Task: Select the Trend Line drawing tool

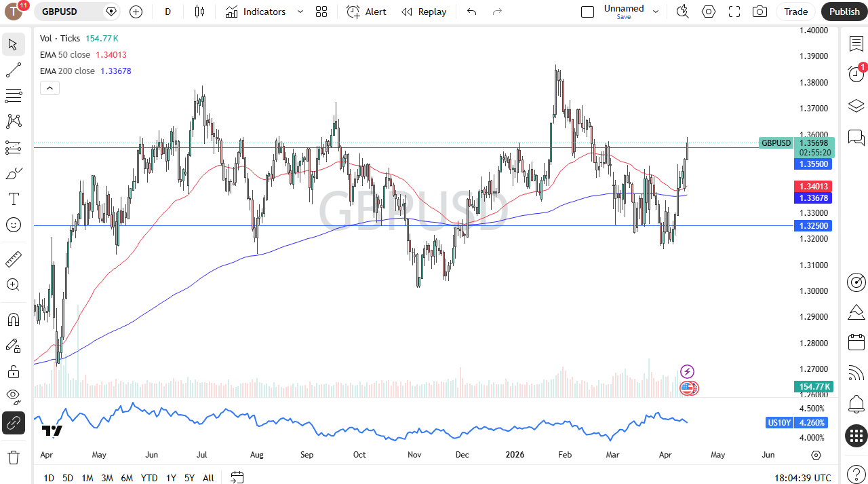Action: (x=14, y=70)
